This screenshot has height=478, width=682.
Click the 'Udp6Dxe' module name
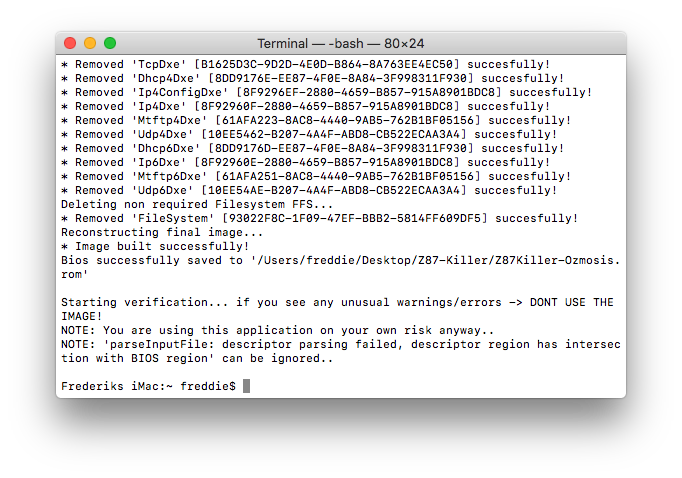tap(162, 191)
